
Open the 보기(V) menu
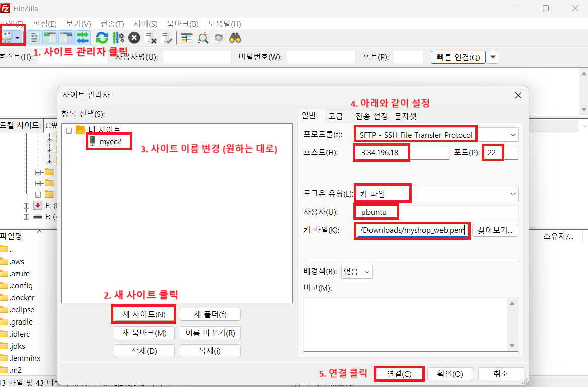click(x=79, y=24)
